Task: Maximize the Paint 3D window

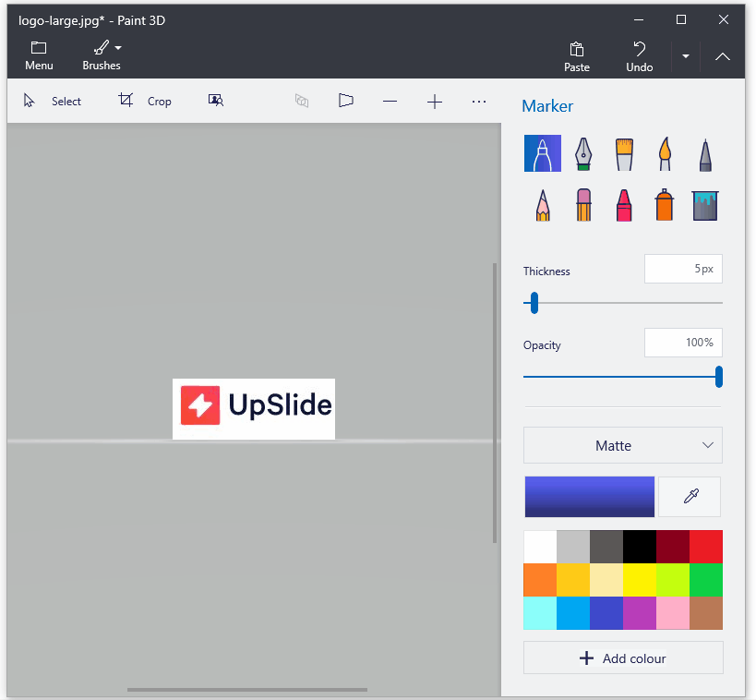Action: [681, 19]
